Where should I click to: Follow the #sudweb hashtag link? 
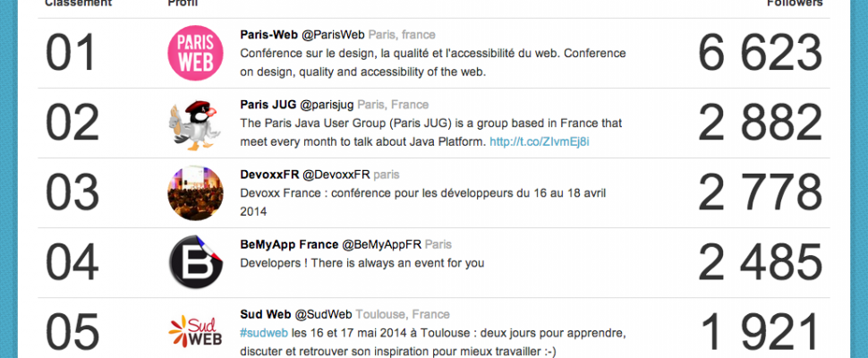coord(264,333)
